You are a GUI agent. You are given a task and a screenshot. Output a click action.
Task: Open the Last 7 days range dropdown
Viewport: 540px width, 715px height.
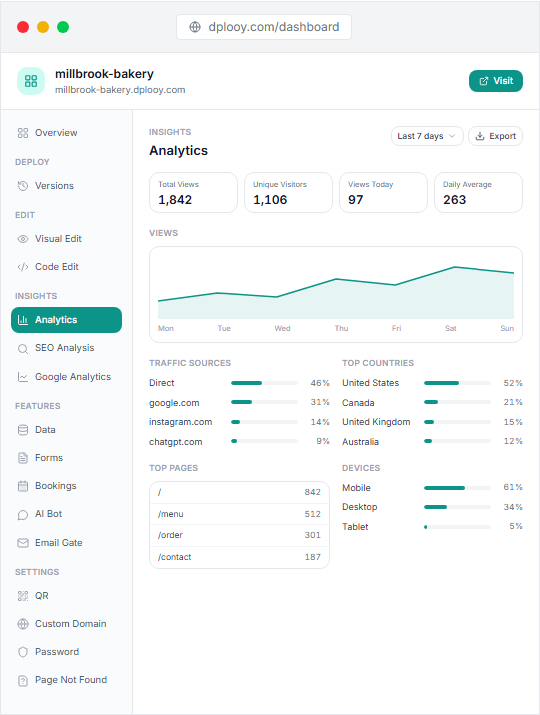[x=427, y=136]
